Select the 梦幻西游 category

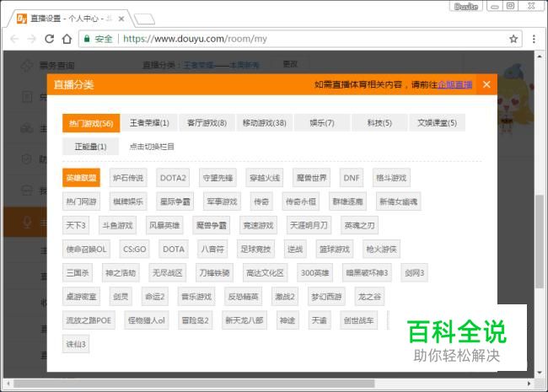[x=326, y=297]
